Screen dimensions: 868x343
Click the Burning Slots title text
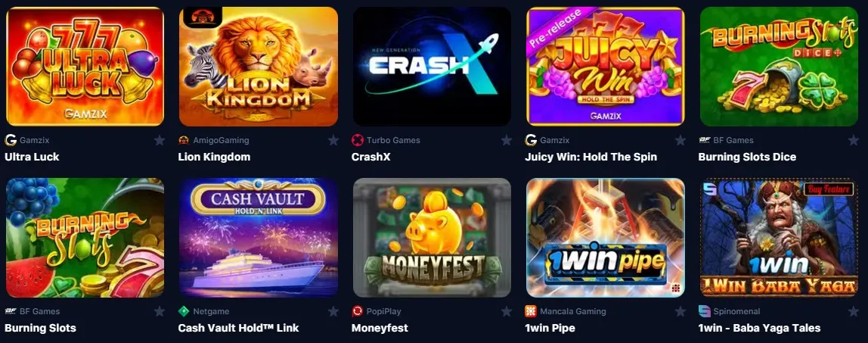pos(40,328)
